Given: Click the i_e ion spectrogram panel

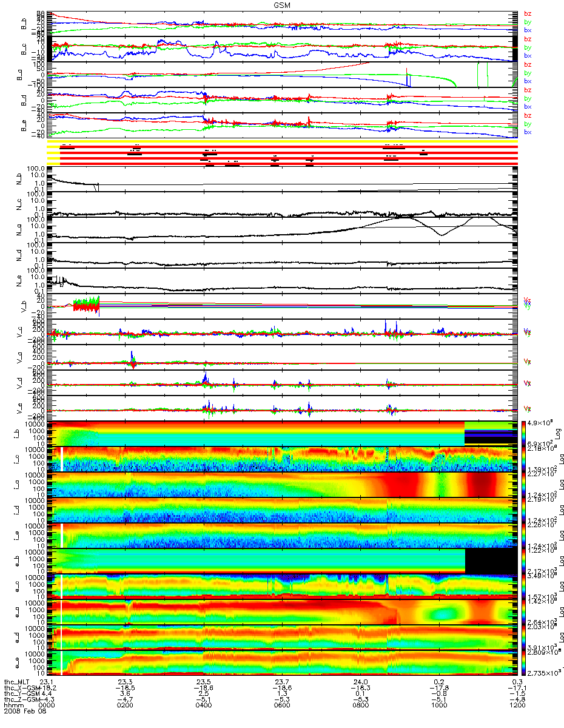Looking at the screenshot, I should (x=283, y=535).
